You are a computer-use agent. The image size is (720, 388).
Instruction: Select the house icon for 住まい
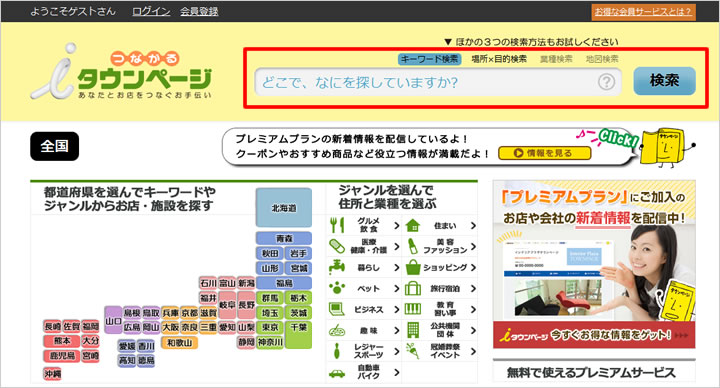[413, 225]
